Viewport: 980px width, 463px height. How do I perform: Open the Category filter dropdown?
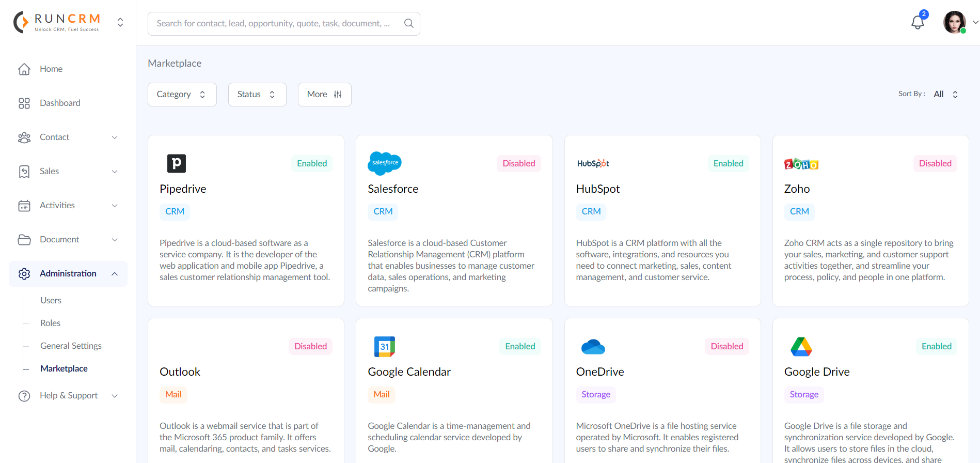tap(182, 95)
